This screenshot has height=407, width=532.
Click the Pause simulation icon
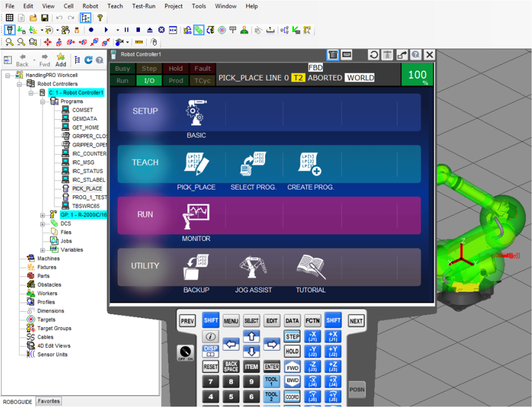(127, 30)
